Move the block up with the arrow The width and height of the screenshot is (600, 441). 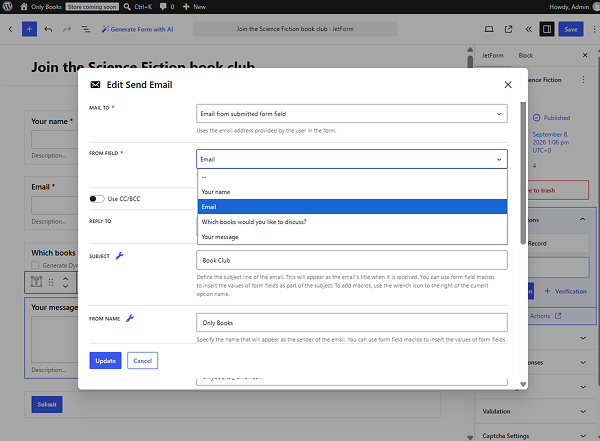coord(65,278)
